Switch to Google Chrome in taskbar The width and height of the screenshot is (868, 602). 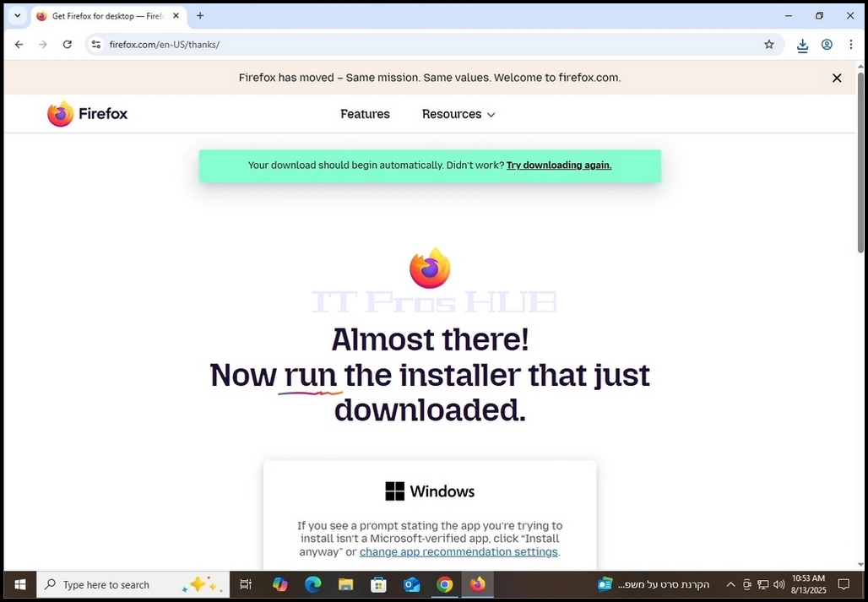click(x=444, y=584)
